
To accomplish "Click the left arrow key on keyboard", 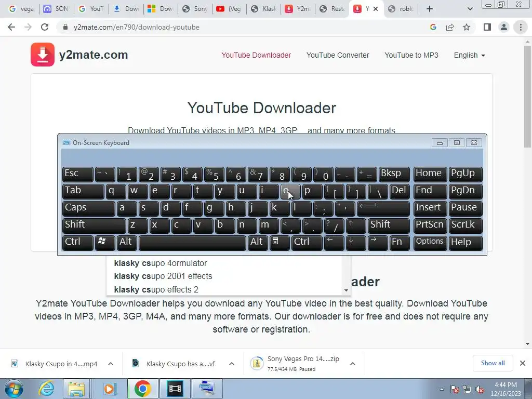I will (x=334, y=242).
